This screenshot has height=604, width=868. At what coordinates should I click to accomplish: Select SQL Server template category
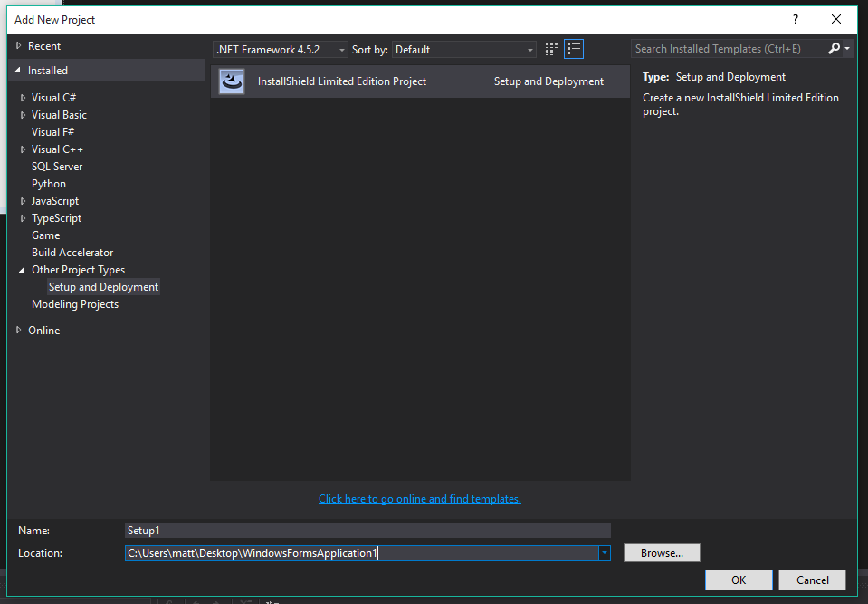tap(56, 166)
